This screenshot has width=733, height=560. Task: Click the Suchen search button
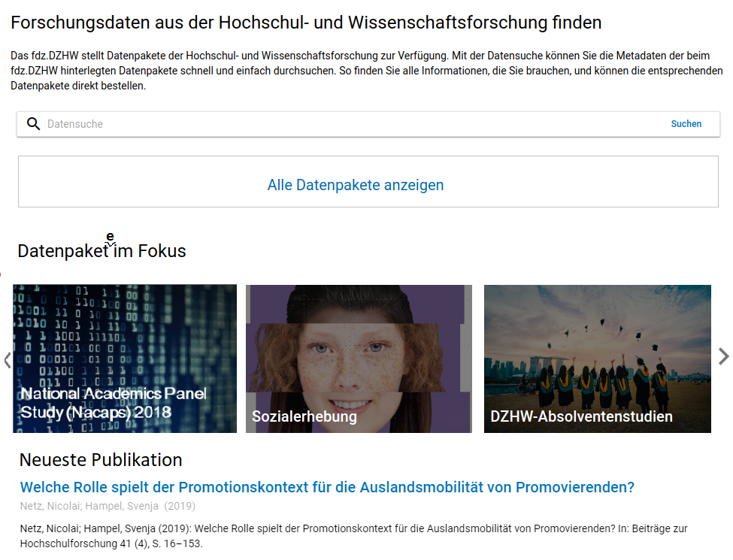(x=686, y=124)
